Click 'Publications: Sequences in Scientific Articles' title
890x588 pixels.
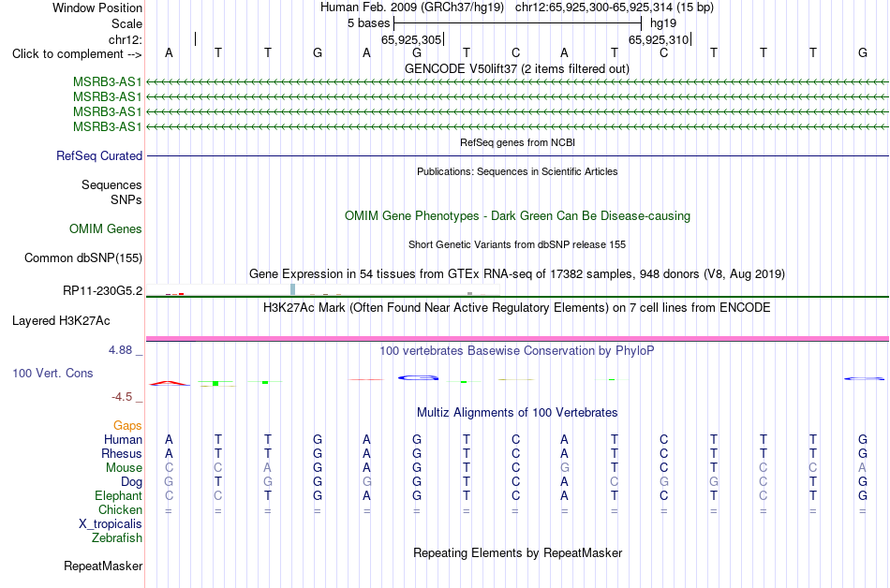coord(517,171)
